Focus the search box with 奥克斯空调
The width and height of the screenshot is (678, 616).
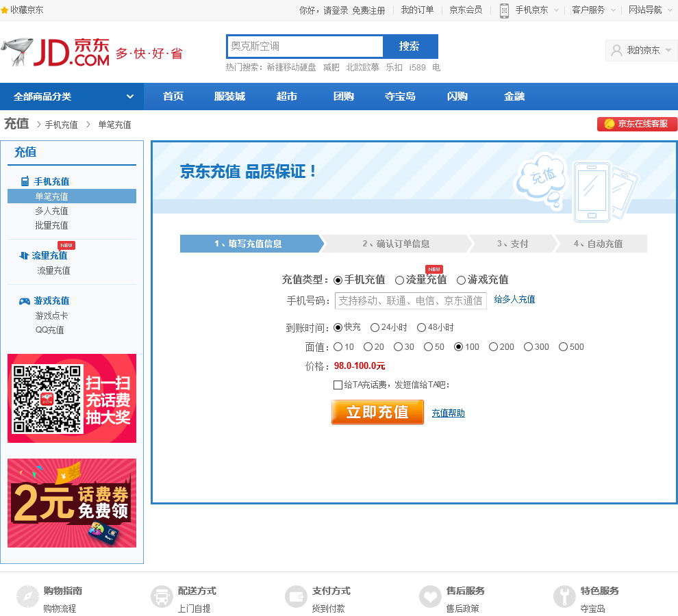coord(305,47)
